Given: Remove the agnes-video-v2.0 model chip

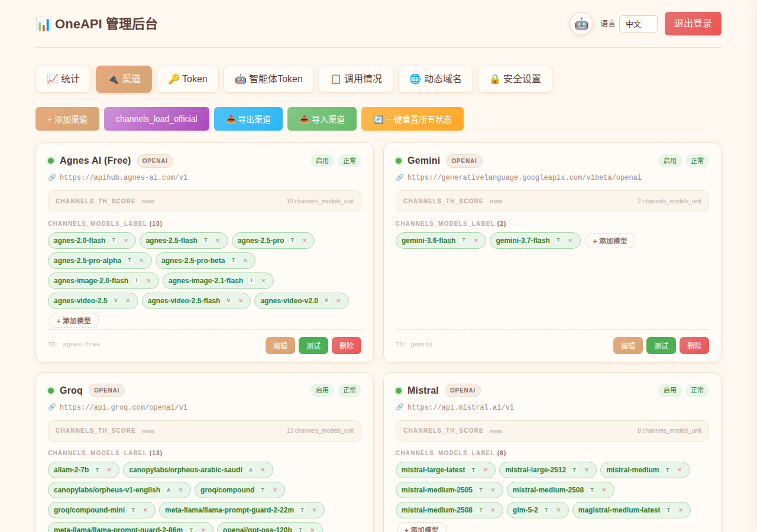Looking at the screenshot, I should coord(338,301).
